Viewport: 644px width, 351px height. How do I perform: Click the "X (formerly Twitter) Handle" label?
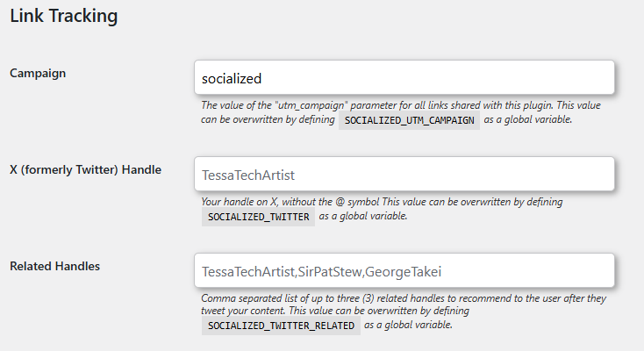[x=85, y=169]
